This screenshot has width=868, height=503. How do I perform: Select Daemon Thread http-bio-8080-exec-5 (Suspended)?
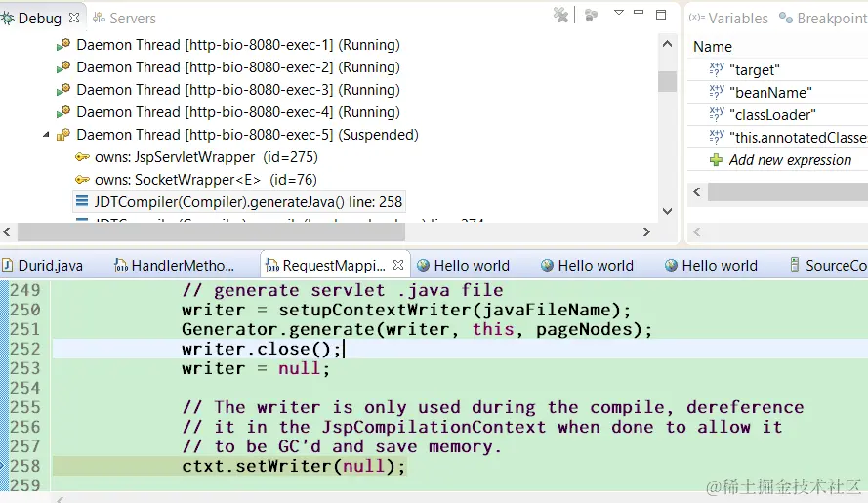coord(247,135)
